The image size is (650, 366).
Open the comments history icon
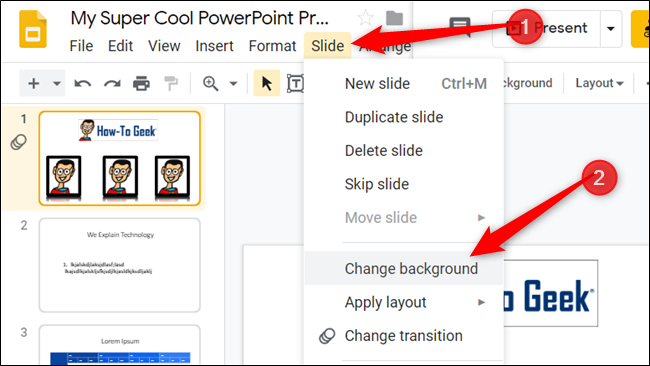[460, 27]
